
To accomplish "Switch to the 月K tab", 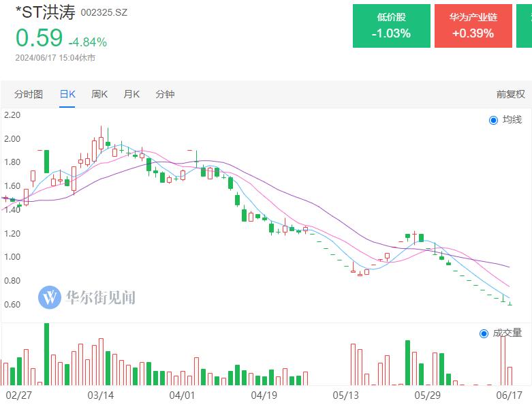I will point(131,94).
